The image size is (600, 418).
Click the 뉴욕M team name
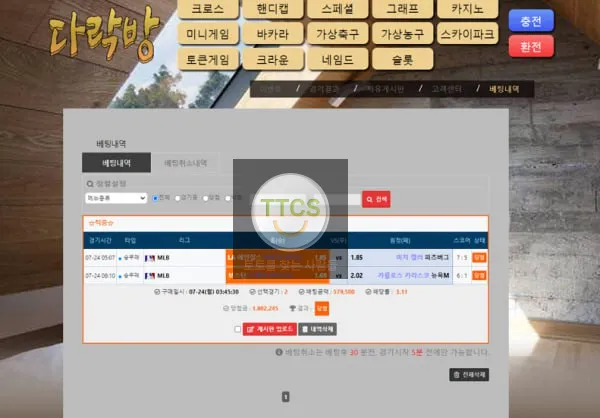click(440, 275)
